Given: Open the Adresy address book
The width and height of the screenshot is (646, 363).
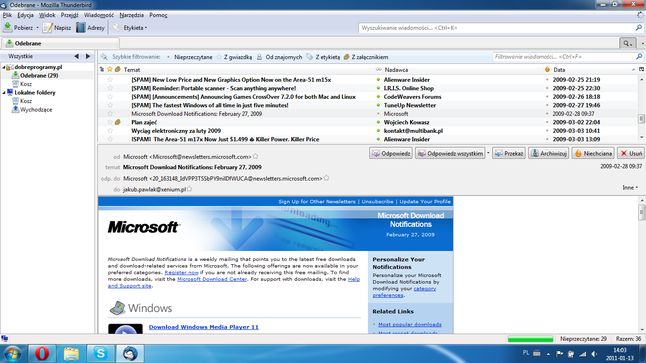Looking at the screenshot, I should click(x=91, y=28).
